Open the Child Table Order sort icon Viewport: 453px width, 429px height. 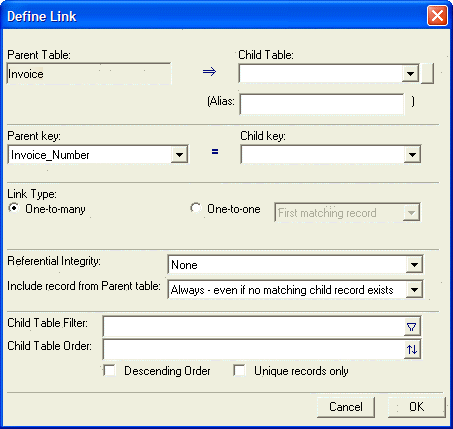point(412,349)
